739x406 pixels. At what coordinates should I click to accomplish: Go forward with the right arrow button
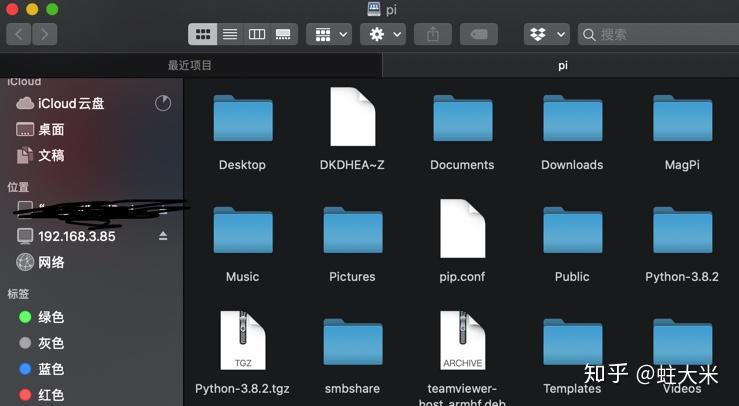point(45,34)
